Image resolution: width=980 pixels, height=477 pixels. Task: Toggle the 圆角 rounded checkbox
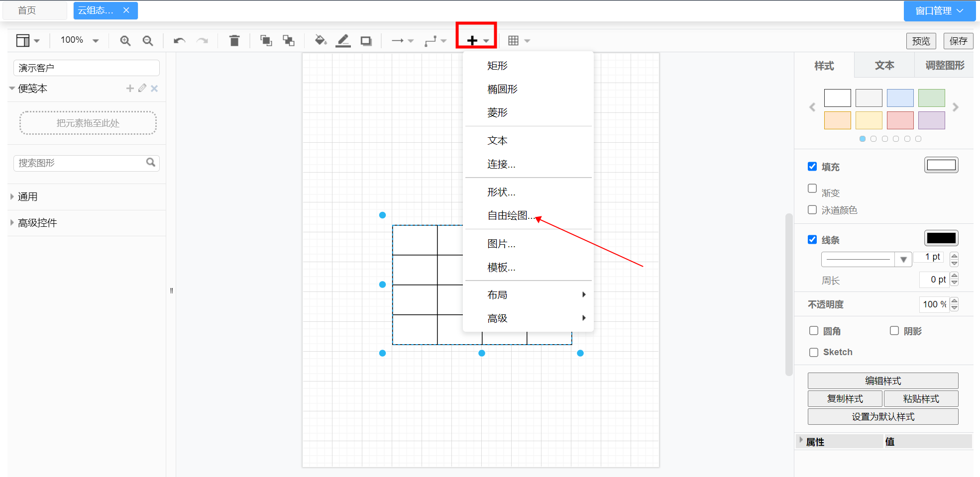click(814, 331)
